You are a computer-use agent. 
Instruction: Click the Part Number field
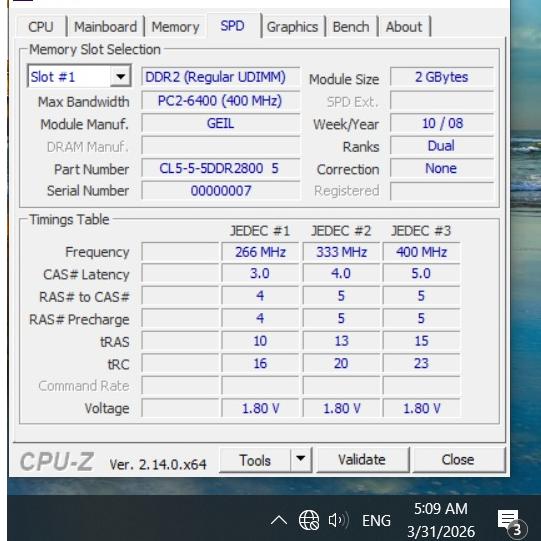point(220,169)
